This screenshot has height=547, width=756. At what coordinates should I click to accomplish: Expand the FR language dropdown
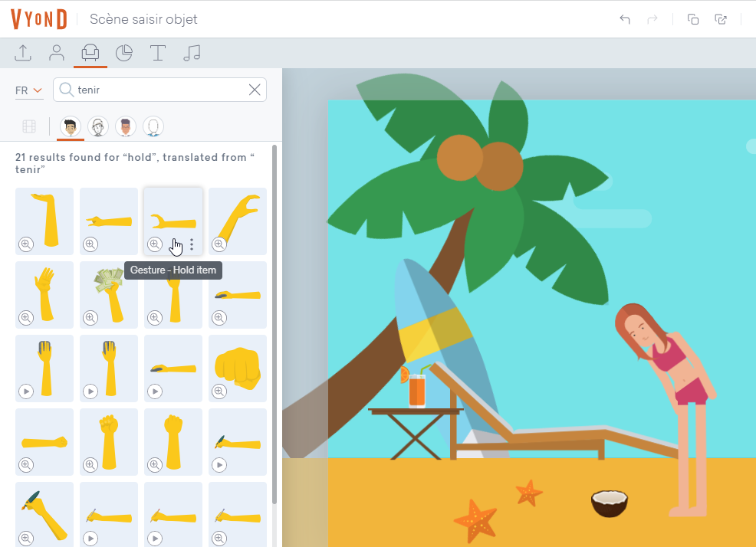29,90
